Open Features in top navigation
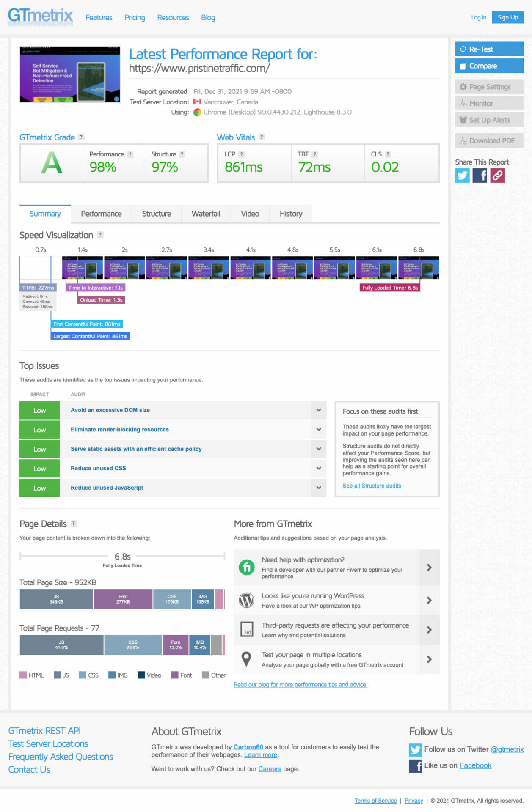Viewport: 532px width, 812px height. tap(99, 17)
